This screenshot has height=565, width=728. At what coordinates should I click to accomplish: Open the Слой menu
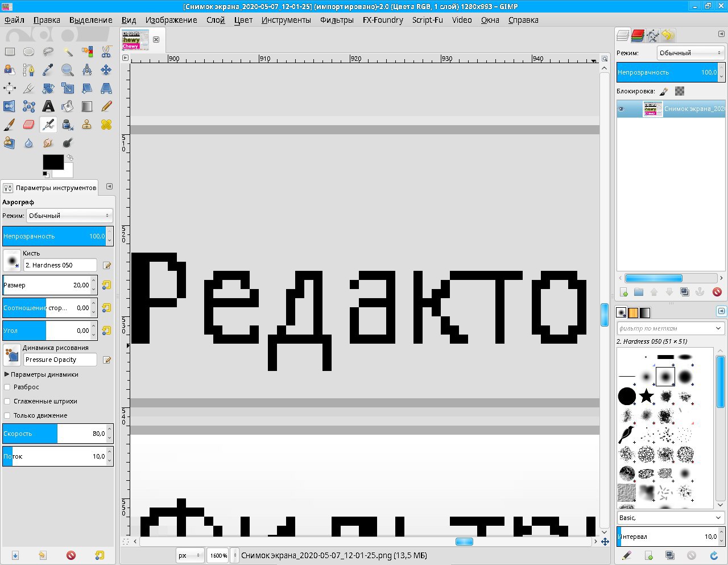coord(216,20)
